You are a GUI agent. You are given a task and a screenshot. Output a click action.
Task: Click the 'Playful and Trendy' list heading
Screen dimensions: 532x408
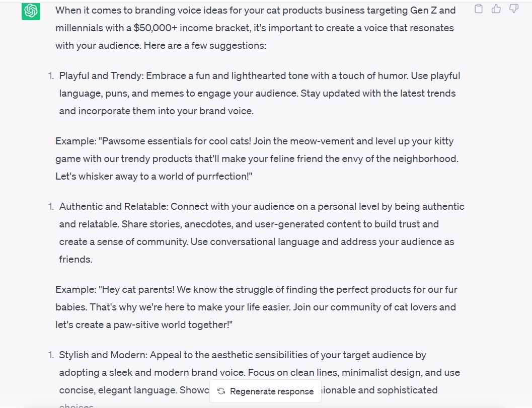(x=101, y=76)
